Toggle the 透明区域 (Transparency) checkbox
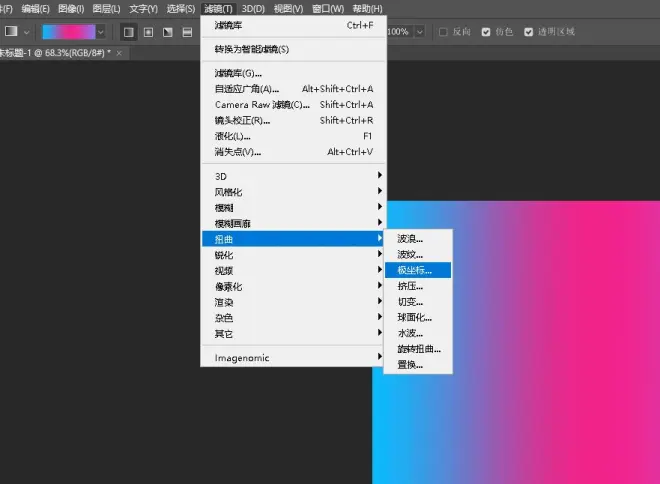 click(x=529, y=32)
